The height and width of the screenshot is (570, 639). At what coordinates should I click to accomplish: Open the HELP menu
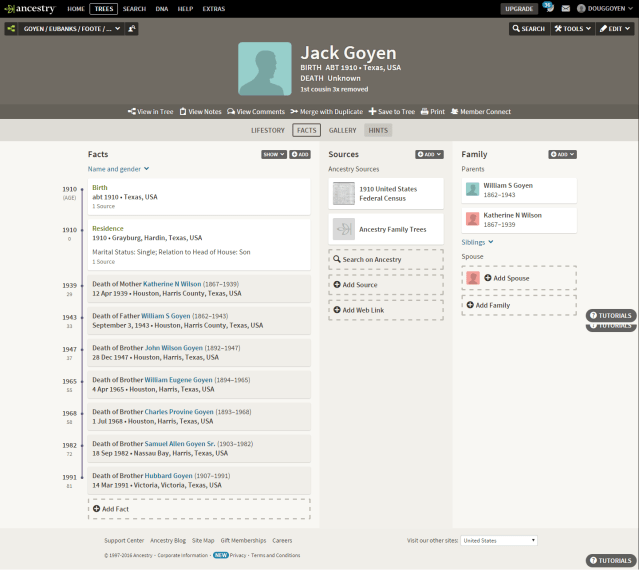point(185,9)
